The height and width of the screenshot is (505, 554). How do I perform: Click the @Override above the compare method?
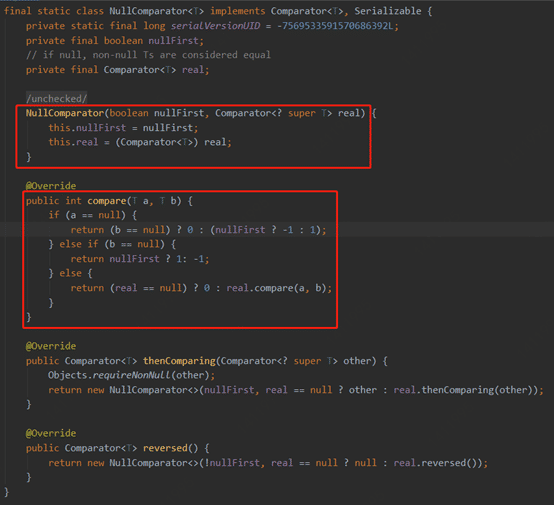51,186
